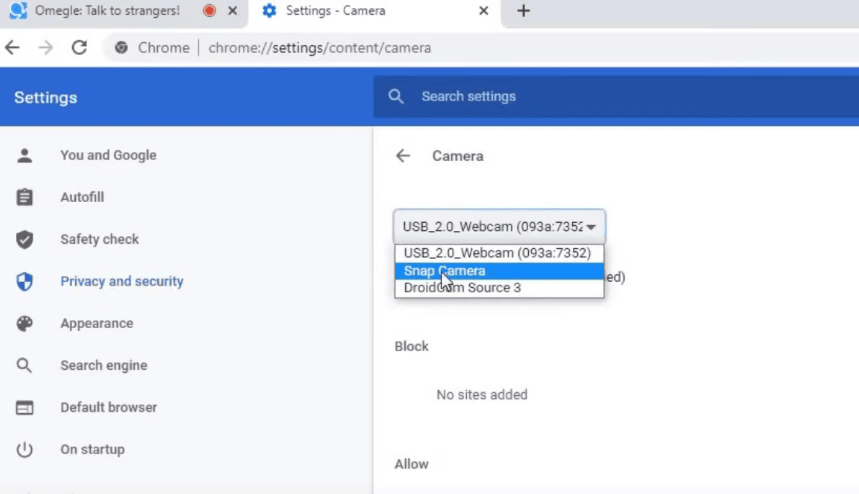Click the Chrome site info icon
This screenshot has width=859, height=494.
coord(121,48)
